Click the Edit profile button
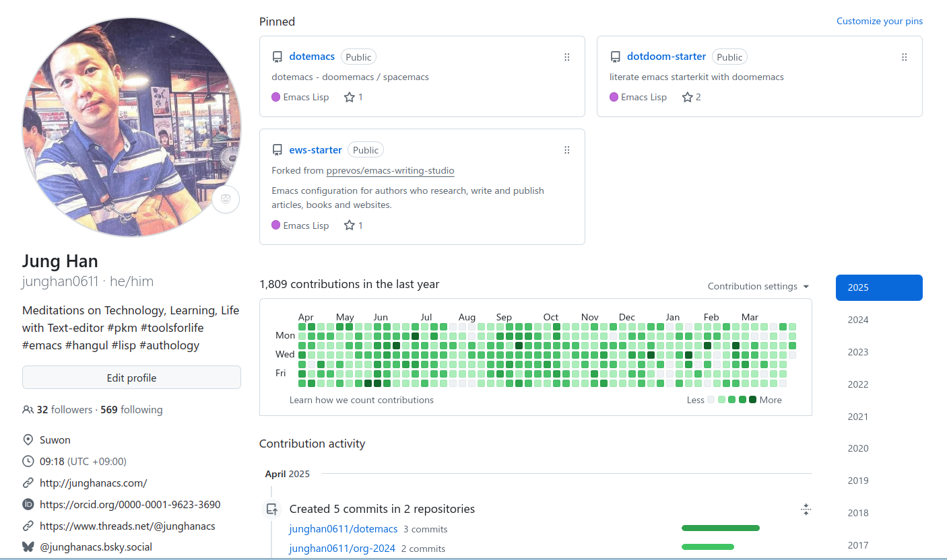 tap(131, 378)
